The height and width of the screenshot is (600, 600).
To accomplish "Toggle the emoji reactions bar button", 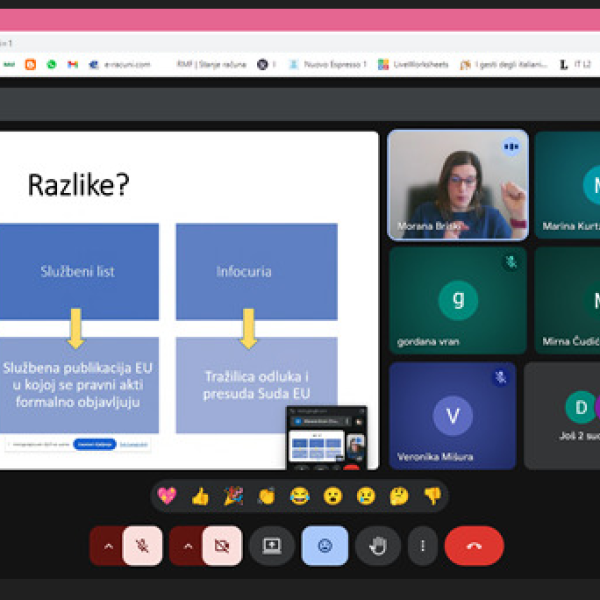I will point(325,546).
